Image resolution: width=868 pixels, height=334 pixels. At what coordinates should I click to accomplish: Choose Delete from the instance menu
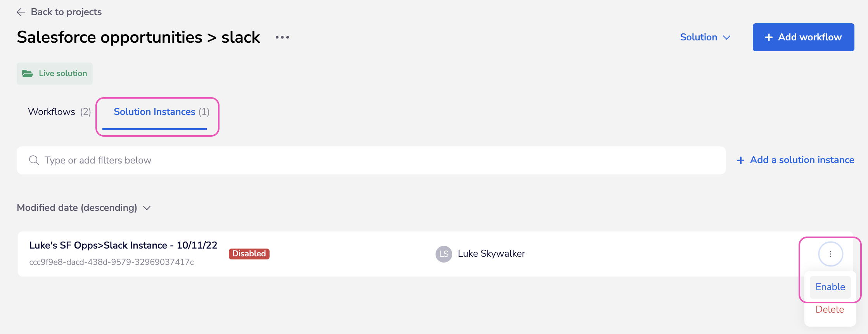coord(830,310)
